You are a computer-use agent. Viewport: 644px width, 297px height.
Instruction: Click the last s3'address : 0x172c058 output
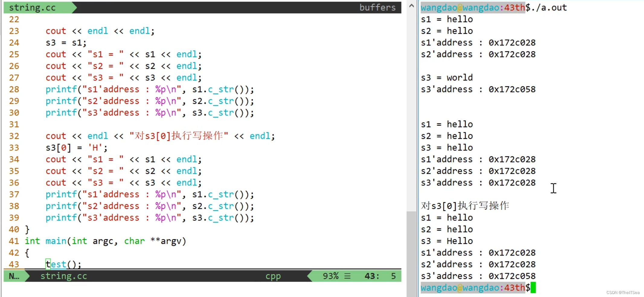478,276
